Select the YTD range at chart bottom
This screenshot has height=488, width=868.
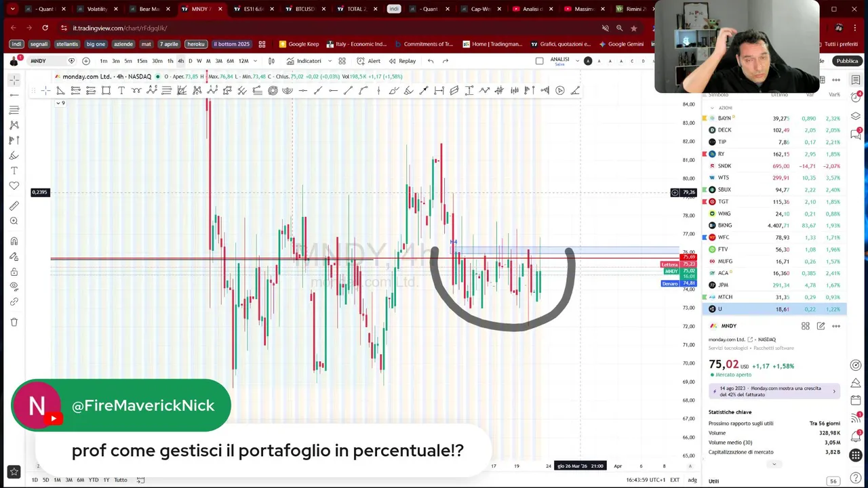tap(94, 480)
